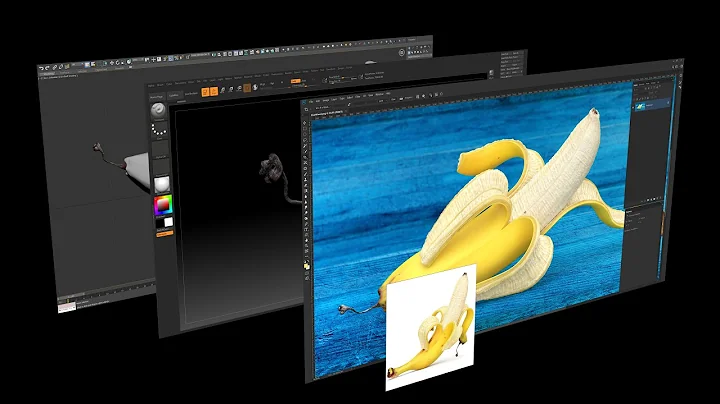Select the Rectangular Marquee tool in Photoshop

[x=305, y=129]
